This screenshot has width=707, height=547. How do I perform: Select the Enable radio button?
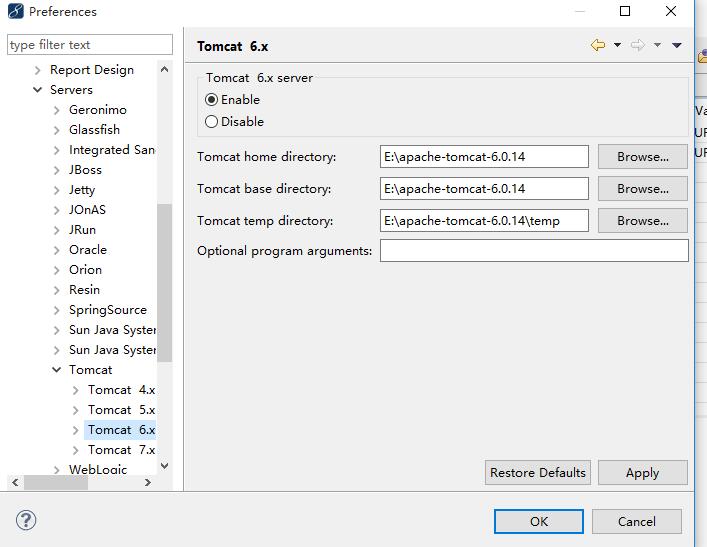211,99
